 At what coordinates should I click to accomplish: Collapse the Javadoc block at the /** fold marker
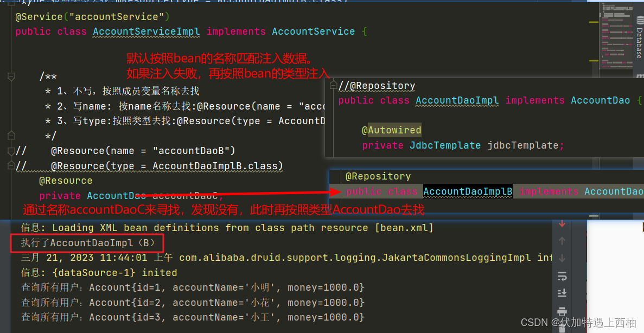point(11,76)
